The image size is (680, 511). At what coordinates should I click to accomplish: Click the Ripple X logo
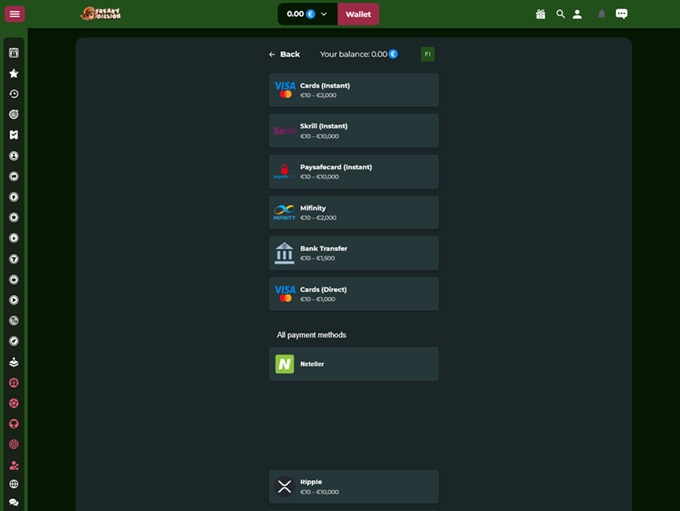(x=284, y=486)
